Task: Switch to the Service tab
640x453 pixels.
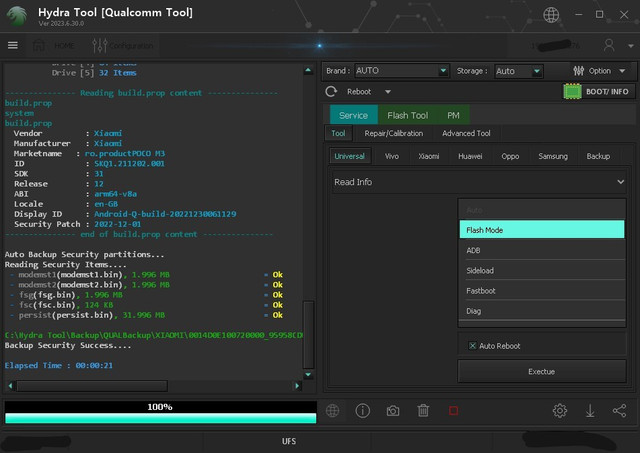Action: (x=353, y=115)
